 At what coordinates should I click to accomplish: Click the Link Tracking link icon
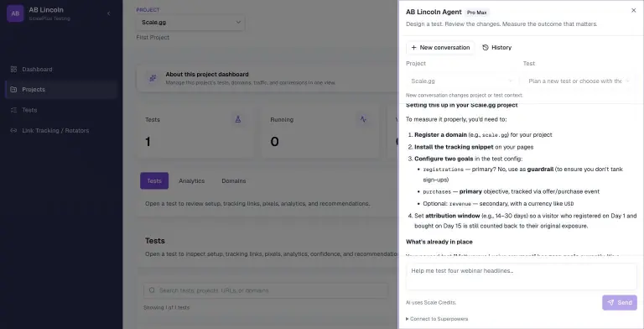click(x=13, y=130)
